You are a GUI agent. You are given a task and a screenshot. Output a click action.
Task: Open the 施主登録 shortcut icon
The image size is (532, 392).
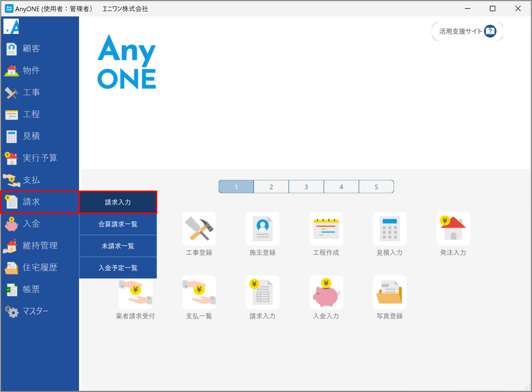(x=262, y=229)
